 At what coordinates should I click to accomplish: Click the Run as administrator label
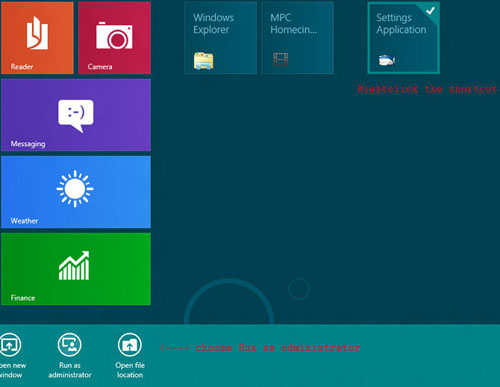[x=70, y=370]
